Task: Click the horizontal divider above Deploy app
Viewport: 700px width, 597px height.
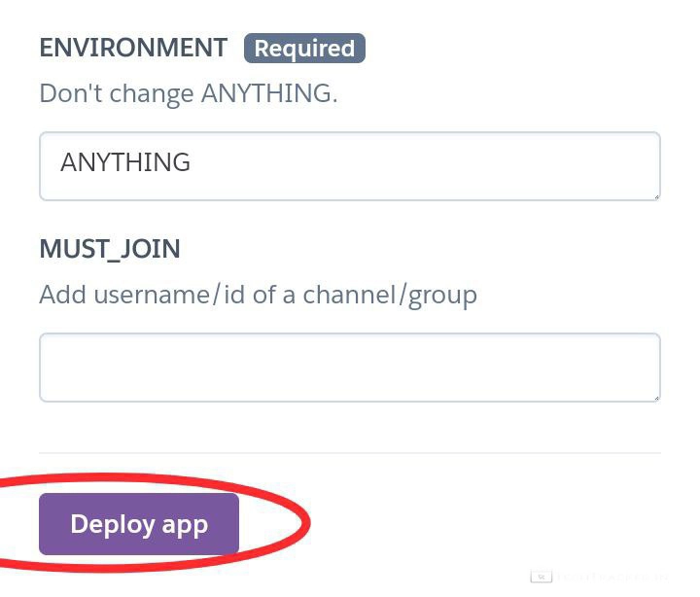Action: pos(350,453)
